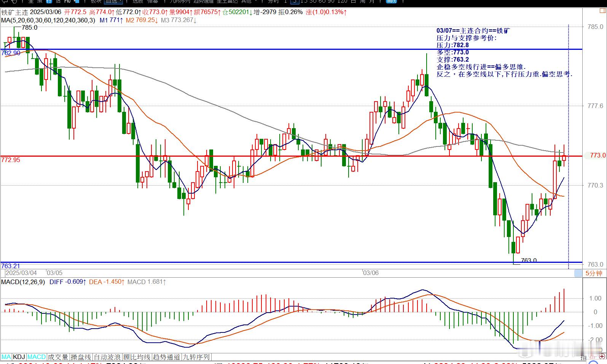Click the 785.0 high marker near the top candle
607x364 pixels.
[29, 27]
